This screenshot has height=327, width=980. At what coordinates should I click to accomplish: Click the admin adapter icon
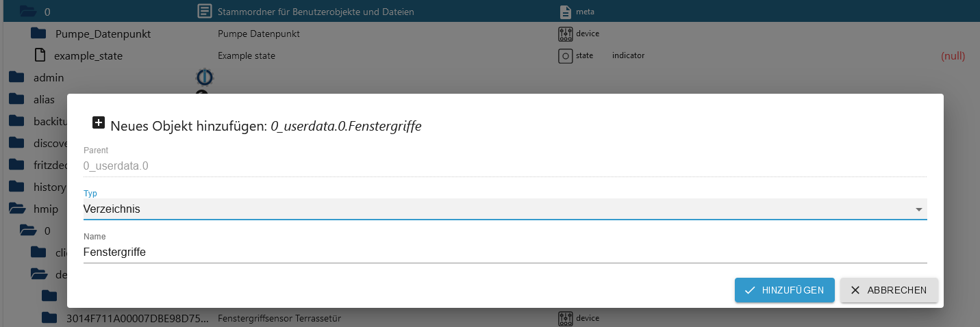pyautogui.click(x=204, y=77)
